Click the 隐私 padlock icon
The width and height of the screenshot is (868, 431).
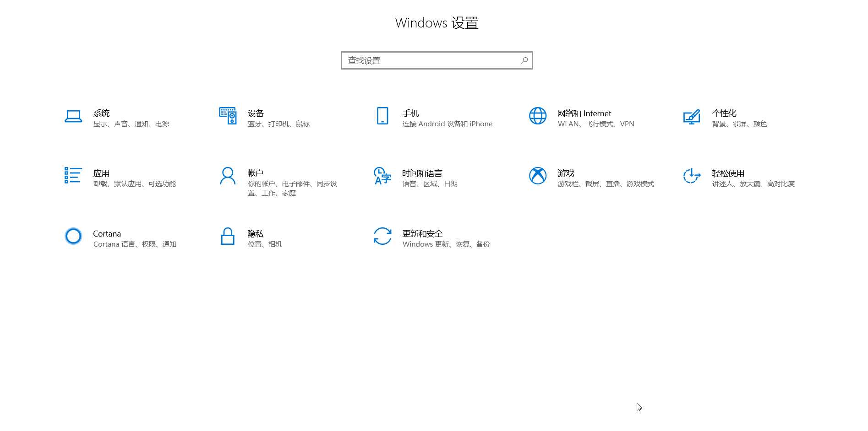pyautogui.click(x=228, y=236)
